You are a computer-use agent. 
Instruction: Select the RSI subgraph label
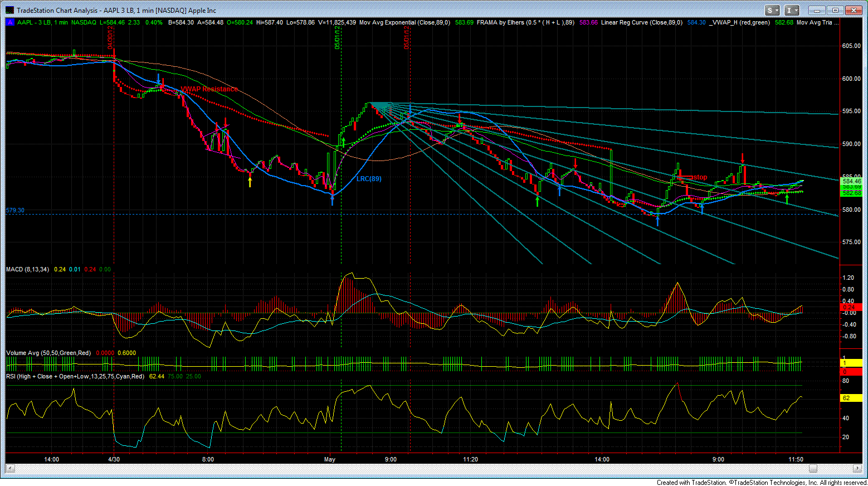click(75, 377)
